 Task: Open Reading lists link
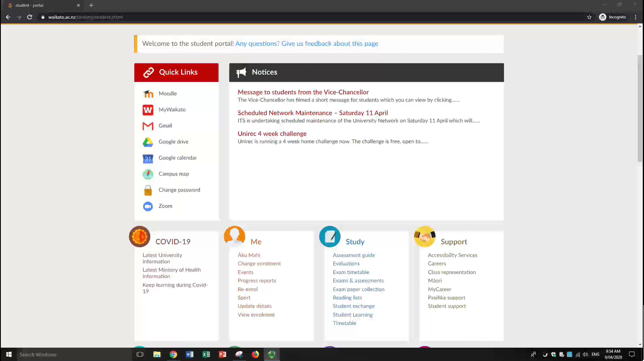347,298
